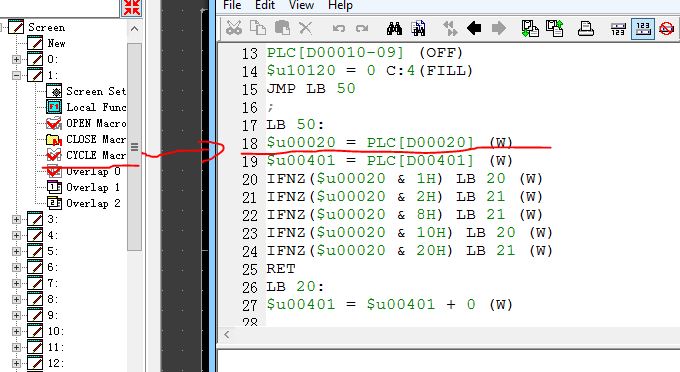The image size is (680, 372).
Task: Toggle the 123 numbering button left of the highlighted one
Action: (618, 29)
